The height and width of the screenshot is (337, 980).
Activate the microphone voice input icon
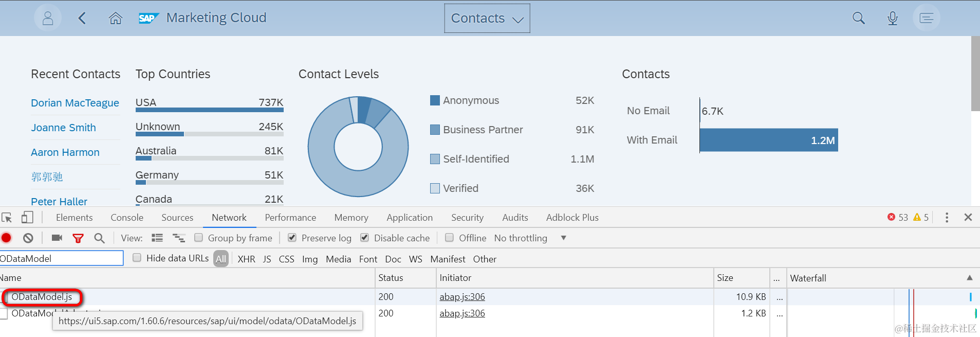[x=893, y=19]
